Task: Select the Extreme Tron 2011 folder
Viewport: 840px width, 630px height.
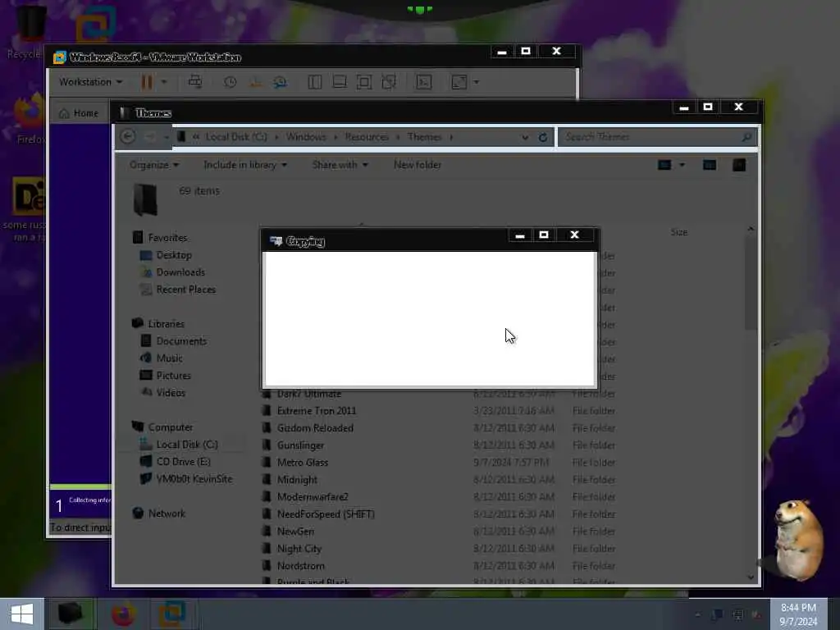Action: (316, 411)
